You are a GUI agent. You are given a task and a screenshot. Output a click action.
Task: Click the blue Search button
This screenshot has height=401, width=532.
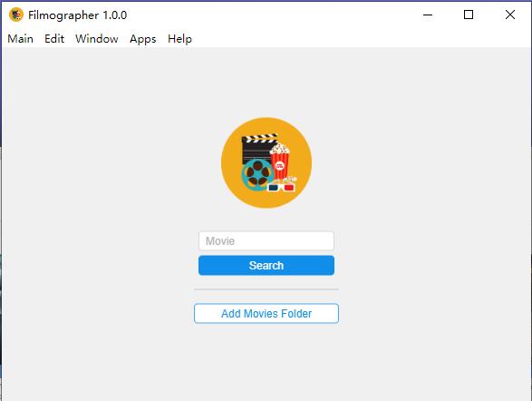[x=266, y=266]
